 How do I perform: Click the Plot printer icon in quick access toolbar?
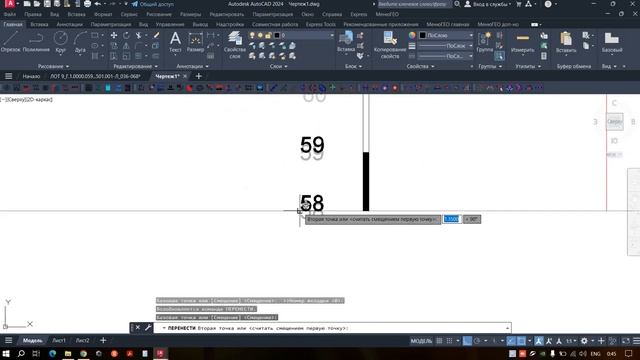point(87,4)
